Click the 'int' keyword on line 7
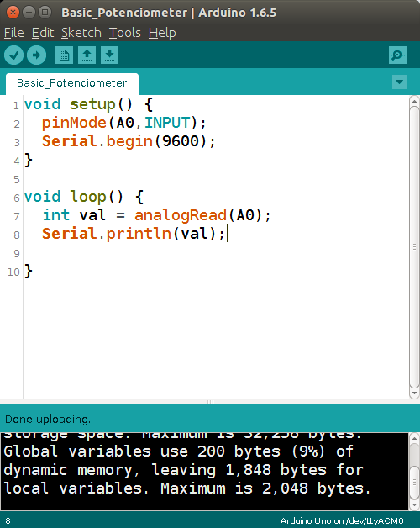420x528 pixels. (x=56, y=215)
